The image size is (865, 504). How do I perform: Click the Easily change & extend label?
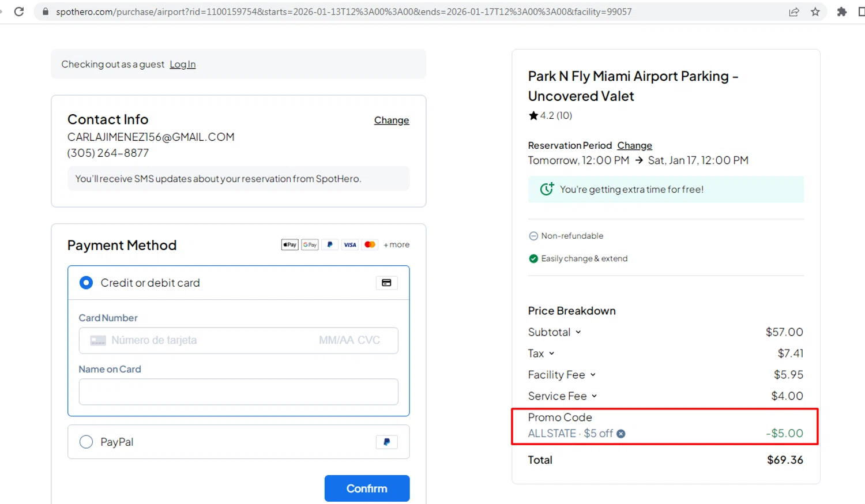click(x=584, y=258)
